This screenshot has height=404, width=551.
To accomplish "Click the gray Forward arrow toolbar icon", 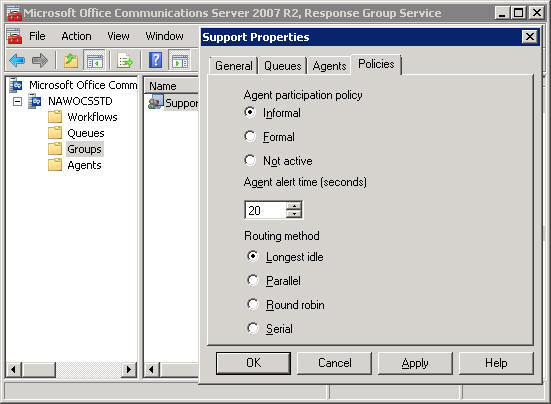I will click(40, 60).
